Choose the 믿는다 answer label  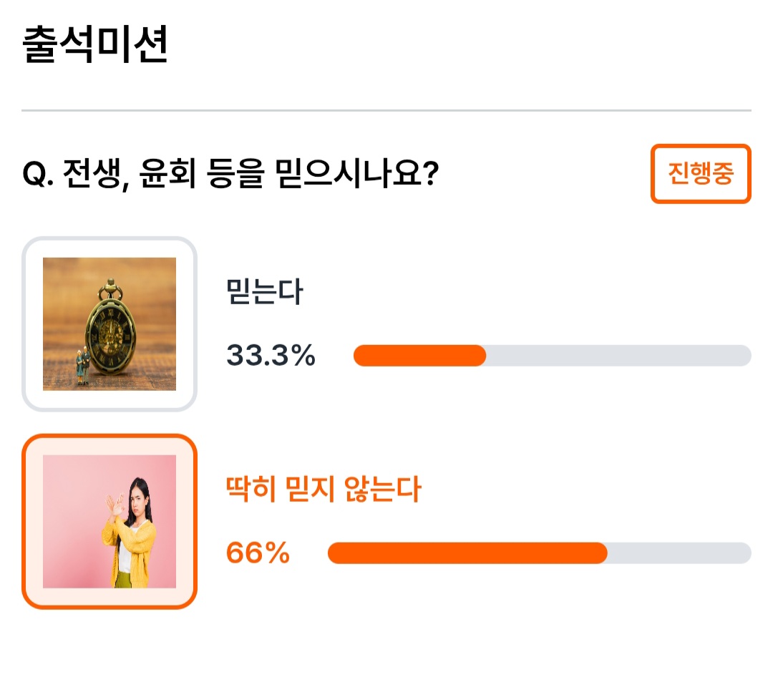[x=264, y=291]
